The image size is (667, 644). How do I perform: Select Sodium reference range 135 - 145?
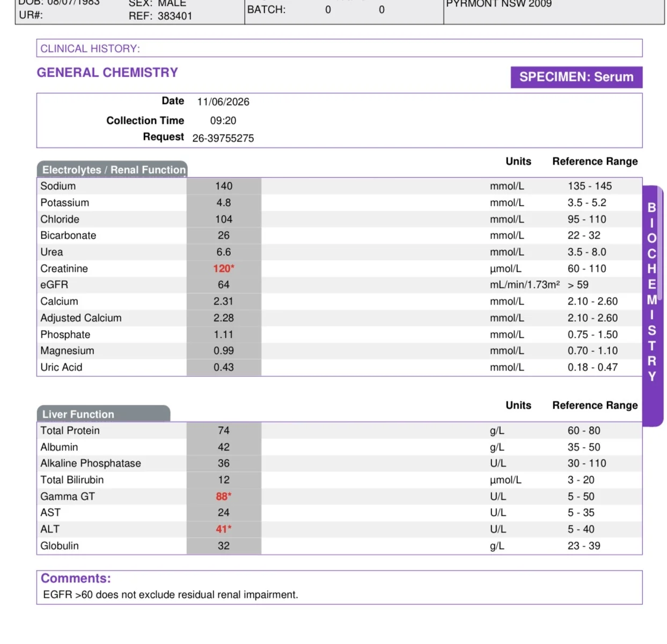pos(590,186)
